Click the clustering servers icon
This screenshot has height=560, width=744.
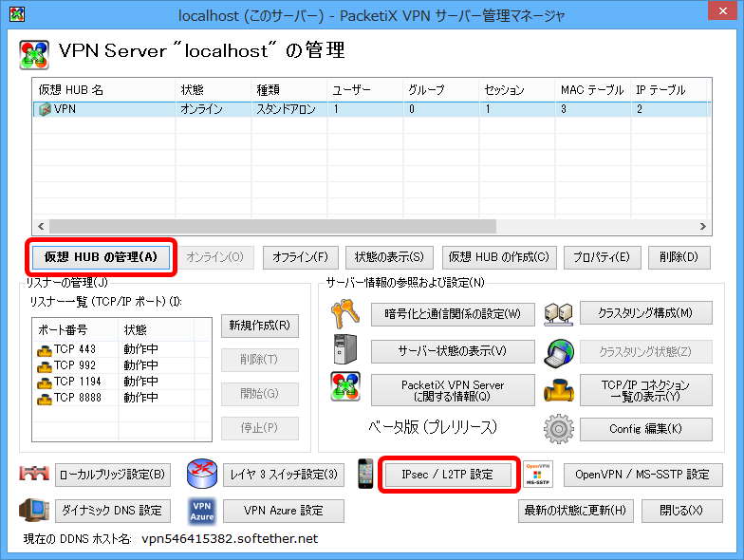(x=558, y=313)
